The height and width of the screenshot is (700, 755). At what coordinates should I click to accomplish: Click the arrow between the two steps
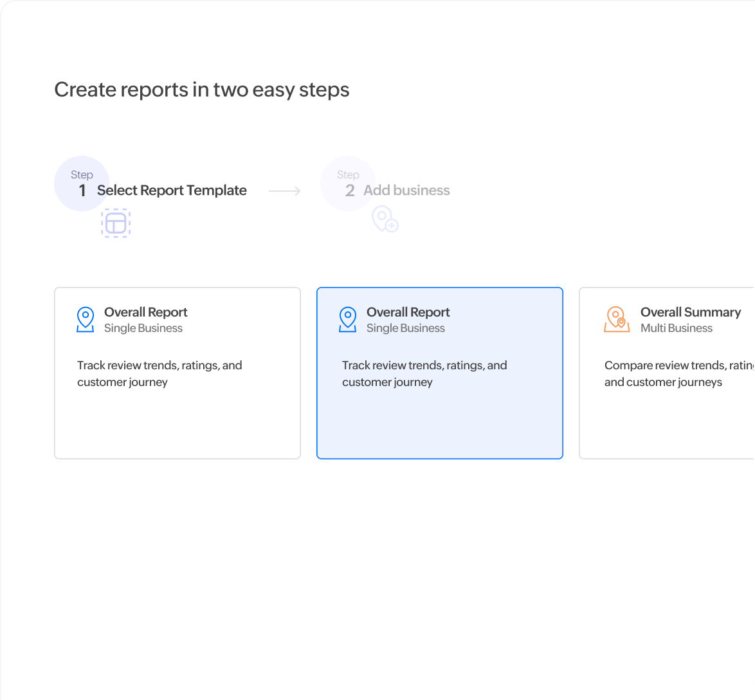pos(284,191)
